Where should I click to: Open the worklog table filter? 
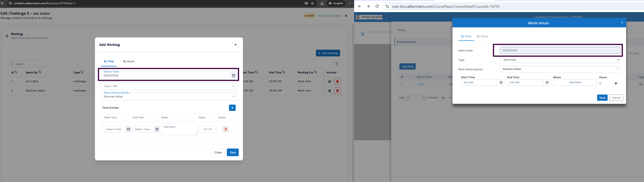tap(337, 64)
